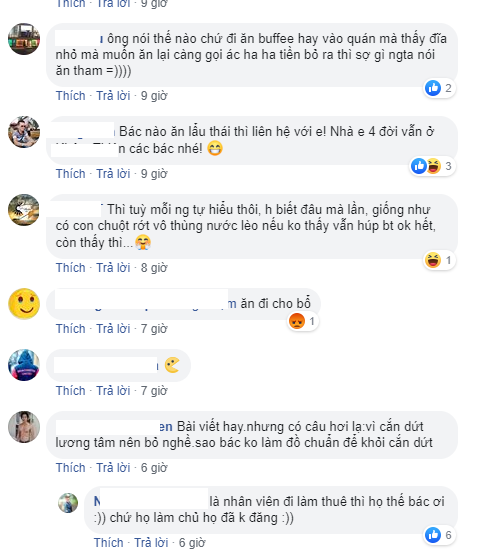Click Trả lời under 'ăn đi cho bổ' comment
Viewport: 487px width, 549px height.
coord(113,329)
